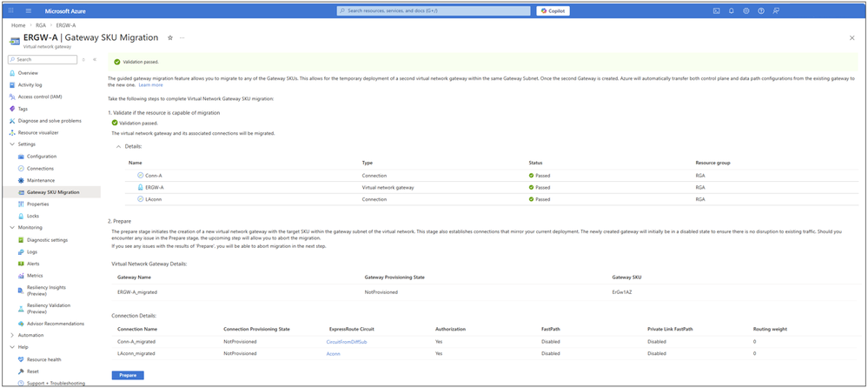Open Resiliency Validation (Preview)
The height and width of the screenshot is (388, 868).
pyautogui.click(x=49, y=308)
